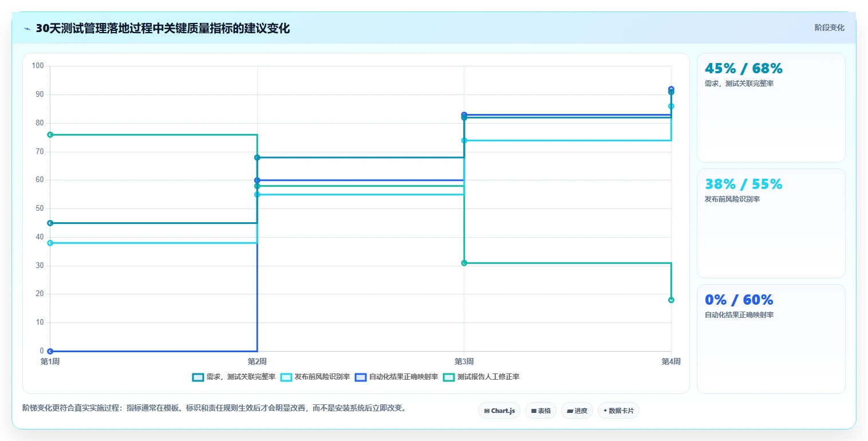
Task: Select the green 第1周 data point at 76
Action: 50,135
